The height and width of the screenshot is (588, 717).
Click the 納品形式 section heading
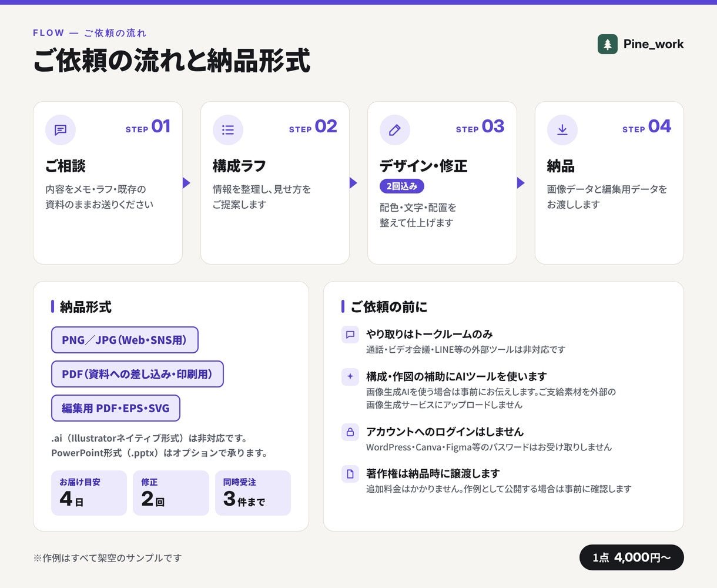(x=86, y=307)
